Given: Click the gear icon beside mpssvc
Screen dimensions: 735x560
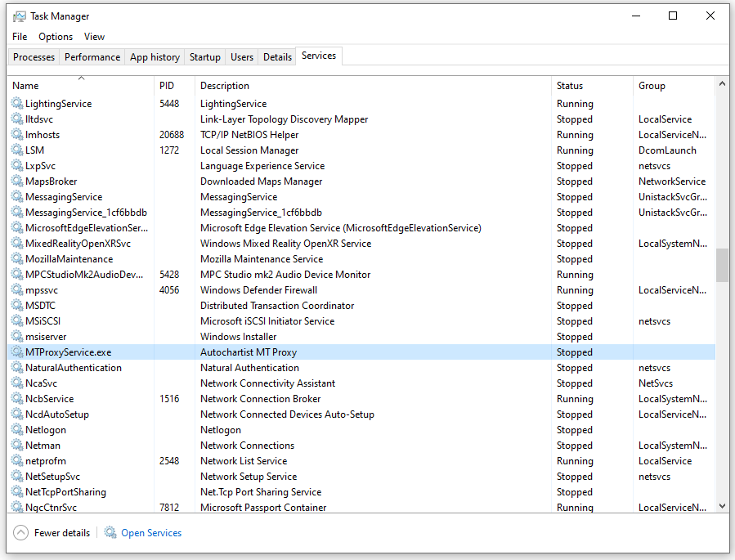Looking at the screenshot, I should 17,289.
